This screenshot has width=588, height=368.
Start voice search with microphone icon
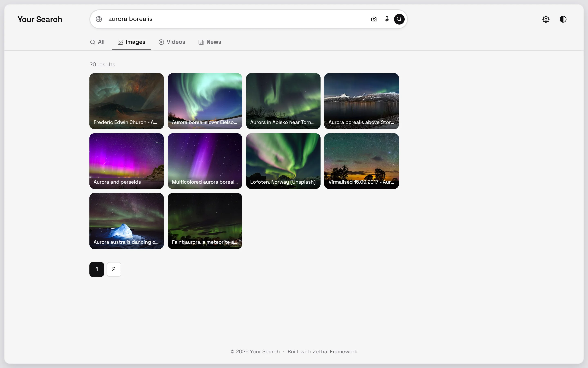click(x=387, y=19)
